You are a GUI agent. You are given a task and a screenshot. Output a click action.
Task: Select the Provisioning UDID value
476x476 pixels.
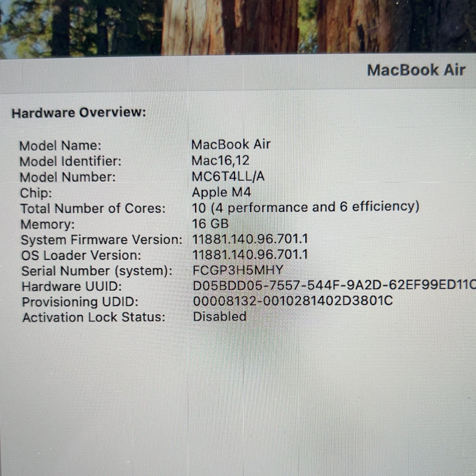[293, 301]
